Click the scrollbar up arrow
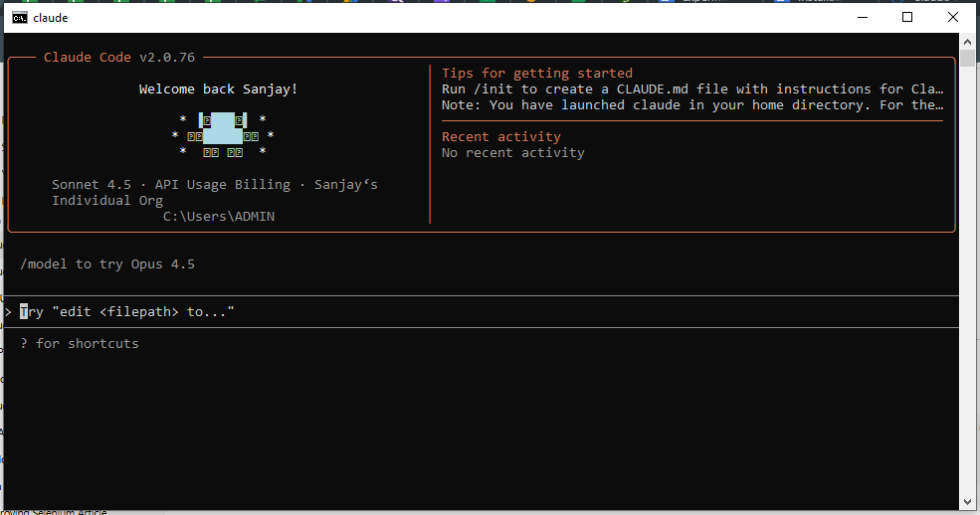 coord(968,43)
